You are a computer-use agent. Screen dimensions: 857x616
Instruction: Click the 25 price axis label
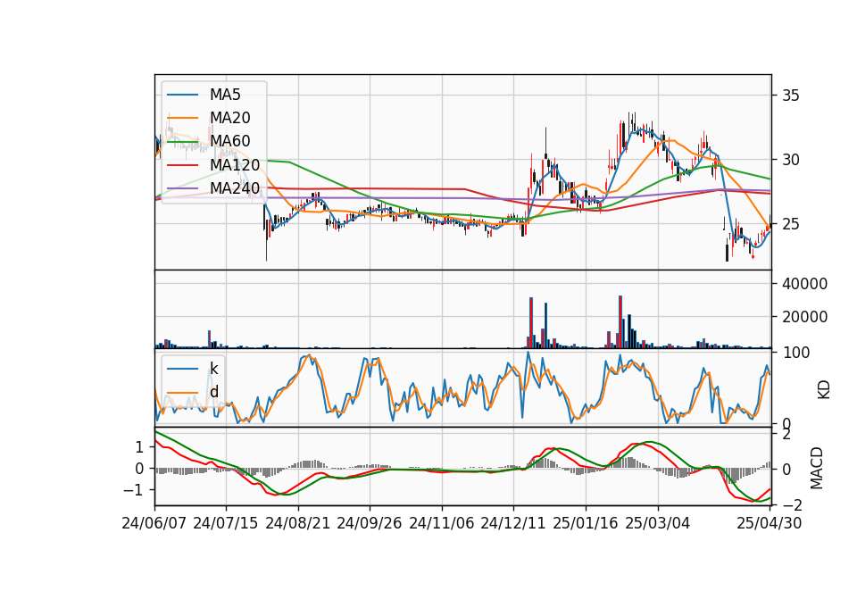pos(791,224)
